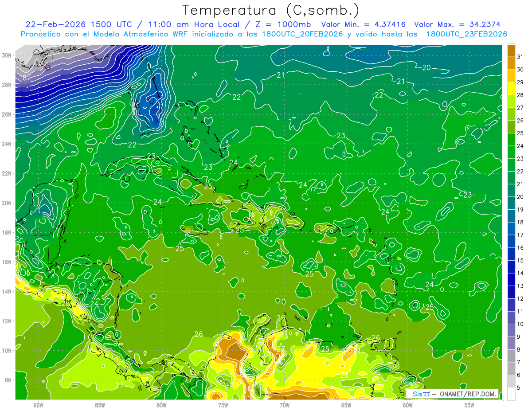
Task: Click the 18N latitude axis label
Action: point(7,232)
